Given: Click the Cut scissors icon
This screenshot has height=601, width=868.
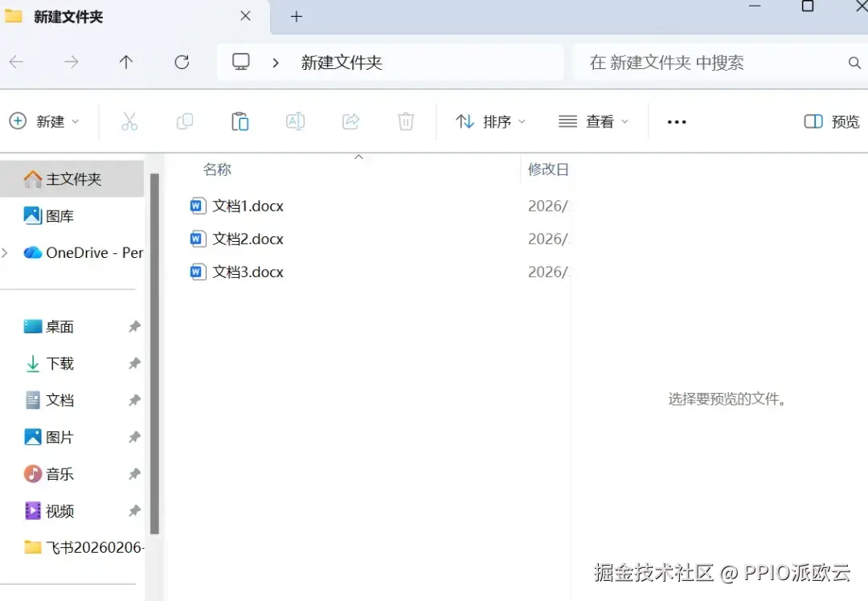Looking at the screenshot, I should click(129, 121).
